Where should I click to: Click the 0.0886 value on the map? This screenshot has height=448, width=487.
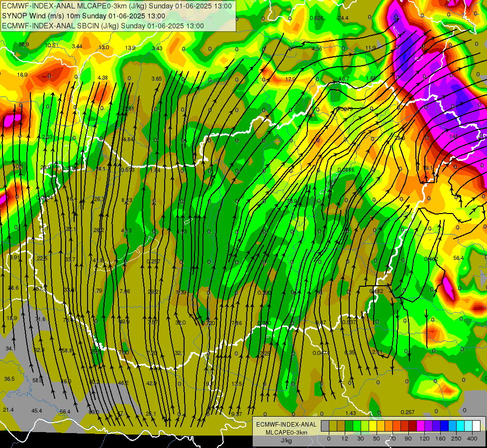coord(346,170)
